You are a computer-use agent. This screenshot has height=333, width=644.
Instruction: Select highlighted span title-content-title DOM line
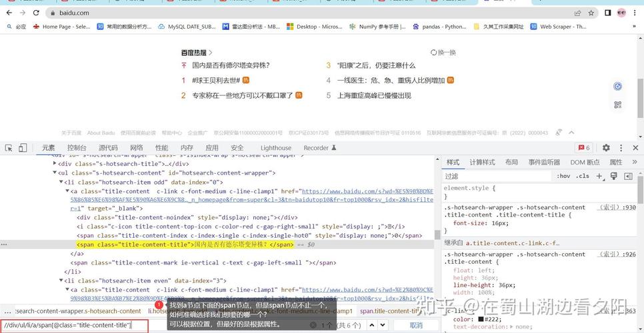pos(185,245)
